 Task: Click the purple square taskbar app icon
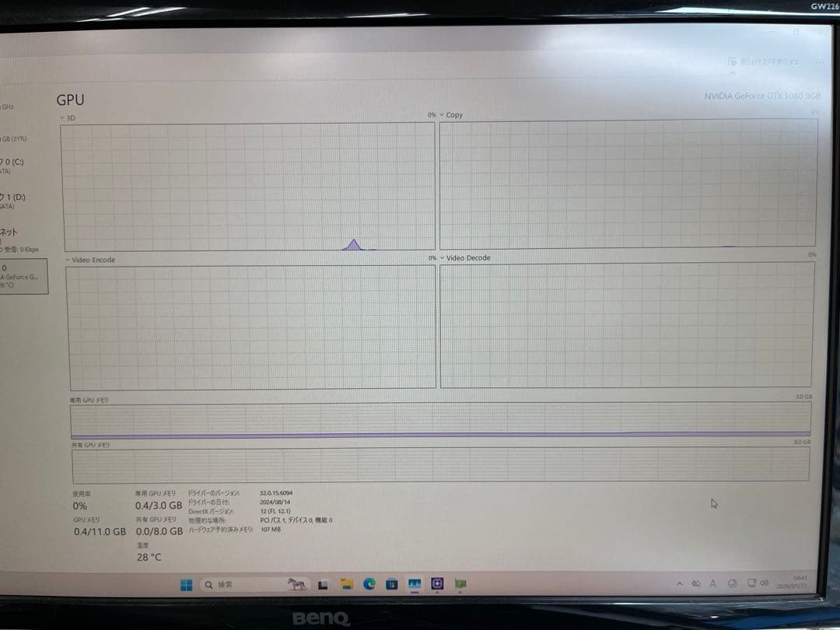[437, 584]
